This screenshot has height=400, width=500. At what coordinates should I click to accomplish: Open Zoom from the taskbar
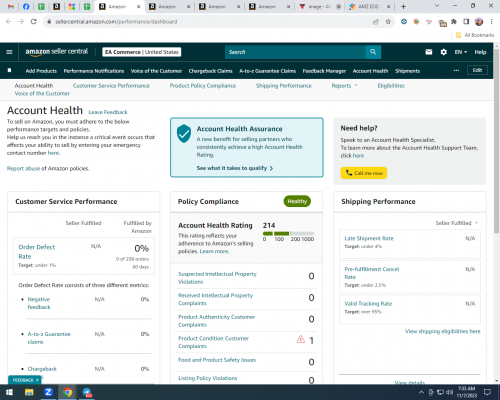[x=48, y=392]
